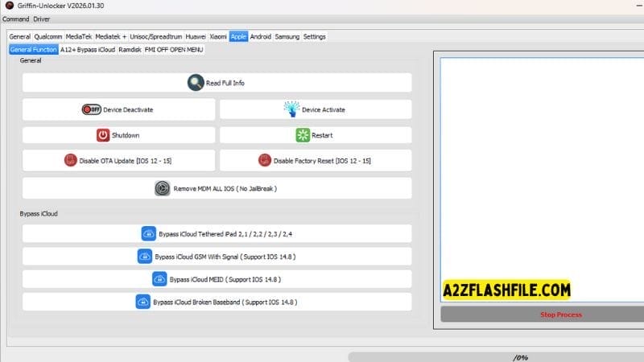Click the red icon beside Disable OTA Update
644x362 pixels.
pyautogui.click(x=71, y=160)
